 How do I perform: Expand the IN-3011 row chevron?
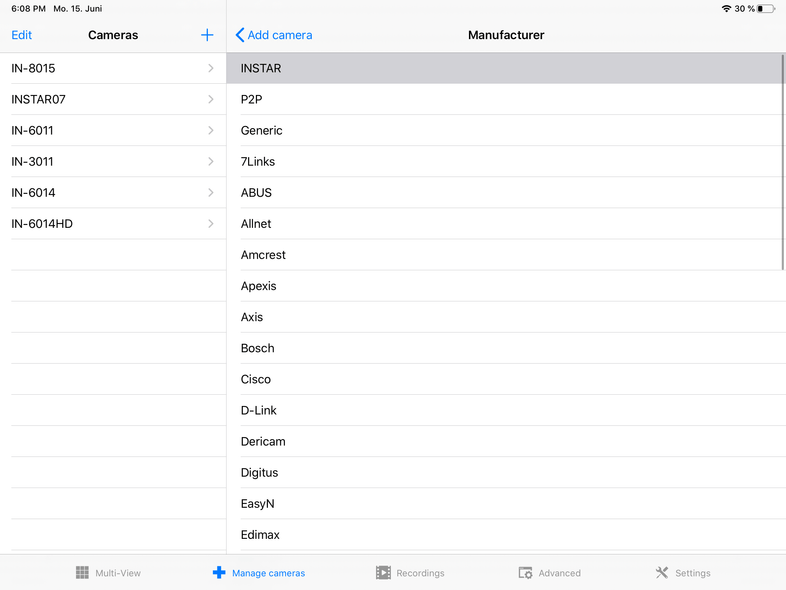(211, 161)
